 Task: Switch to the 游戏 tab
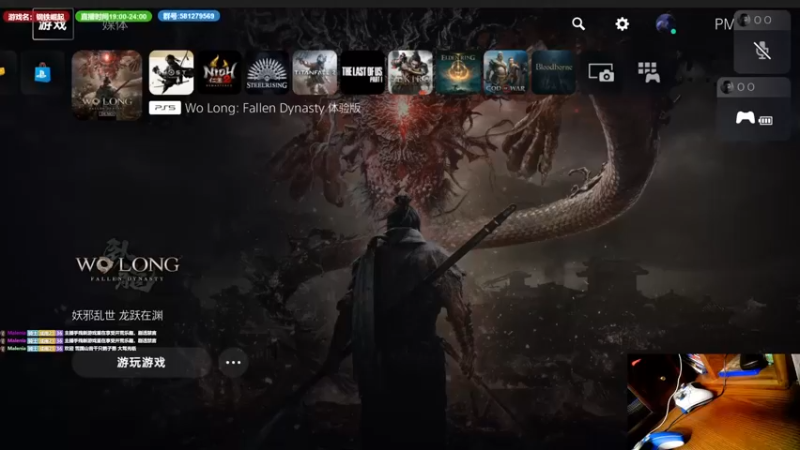click(53, 24)
